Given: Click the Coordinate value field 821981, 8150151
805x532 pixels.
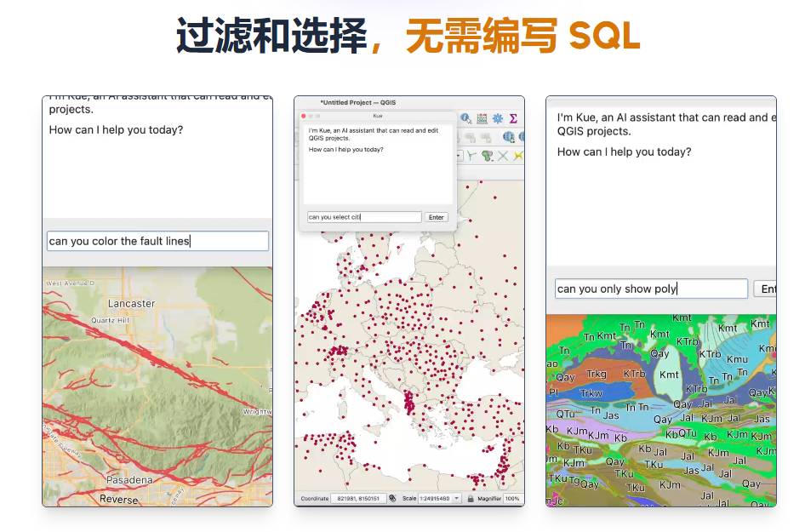Looking at the screenshot, I should [358, 498].
